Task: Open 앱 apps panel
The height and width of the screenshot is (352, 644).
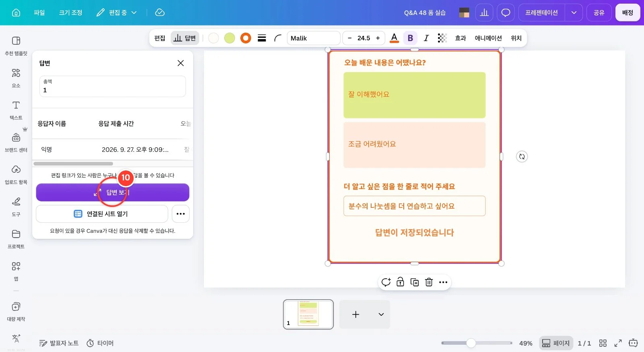Action: [x=16, y=271]
